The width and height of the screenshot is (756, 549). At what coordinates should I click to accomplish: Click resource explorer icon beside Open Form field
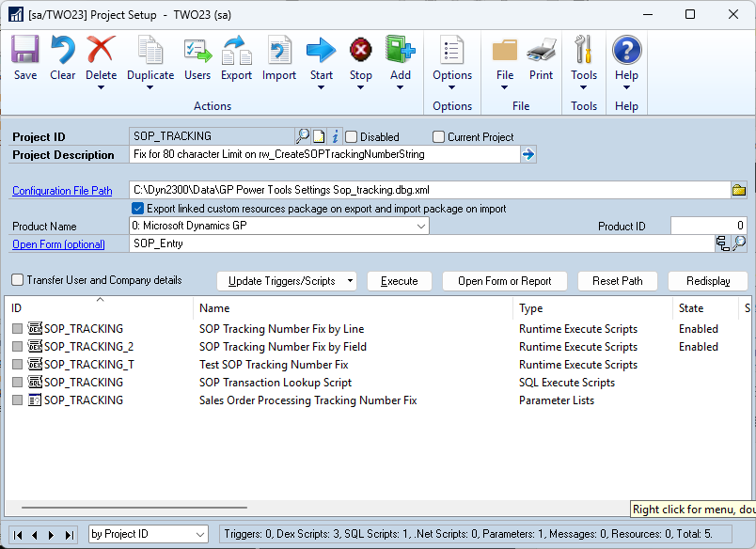[x=722, y=243]
